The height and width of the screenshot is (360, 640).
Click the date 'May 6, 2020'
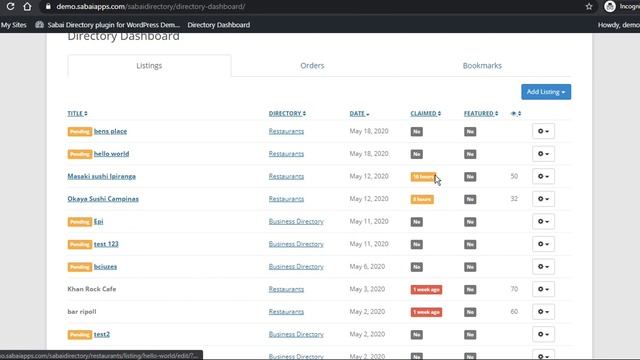(367, 267)
